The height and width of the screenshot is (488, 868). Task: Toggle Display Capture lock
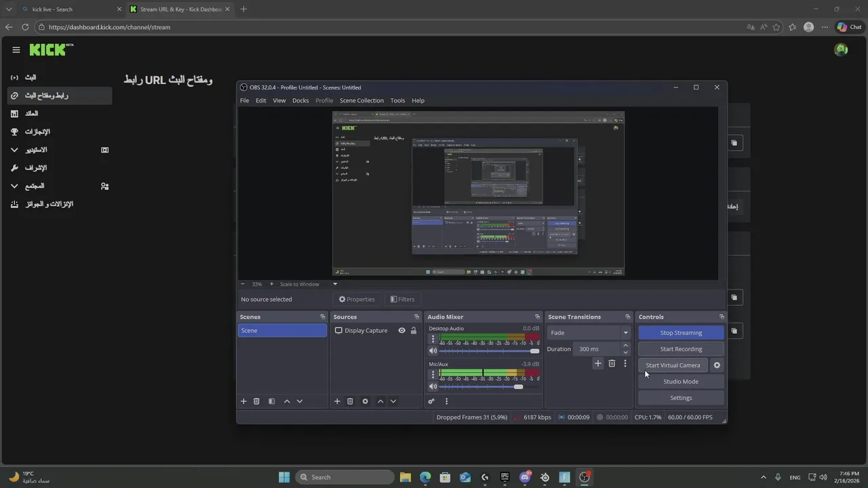point(414,331)
